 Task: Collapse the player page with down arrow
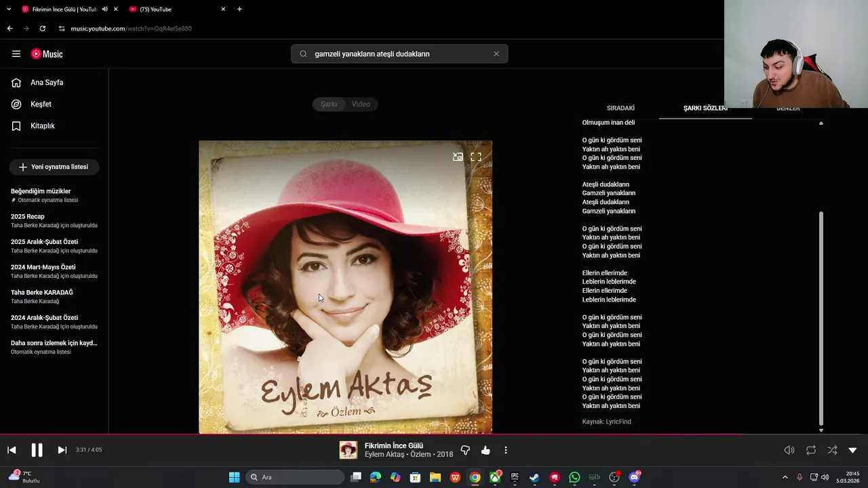coord(852,450)
